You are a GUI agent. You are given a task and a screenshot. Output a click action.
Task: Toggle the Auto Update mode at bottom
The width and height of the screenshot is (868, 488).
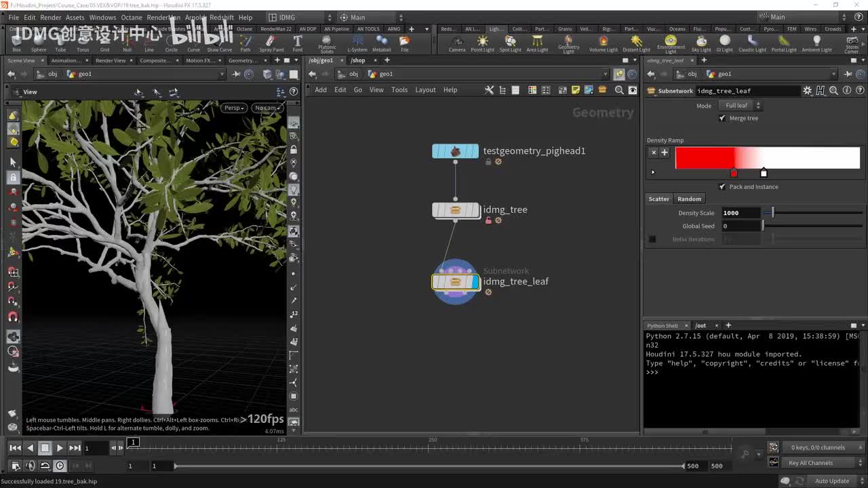coord(831,481)
